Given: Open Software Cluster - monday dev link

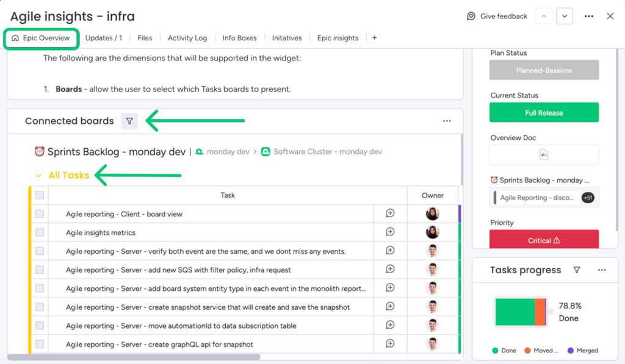Looking at the screenshot, I should click(328, 152).
